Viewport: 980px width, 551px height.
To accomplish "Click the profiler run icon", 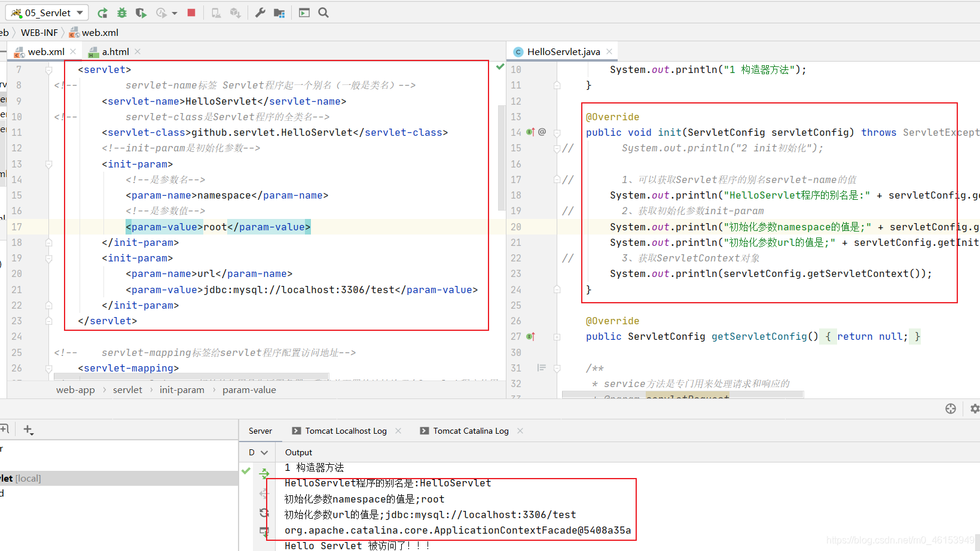I will (x=161, y=13).
